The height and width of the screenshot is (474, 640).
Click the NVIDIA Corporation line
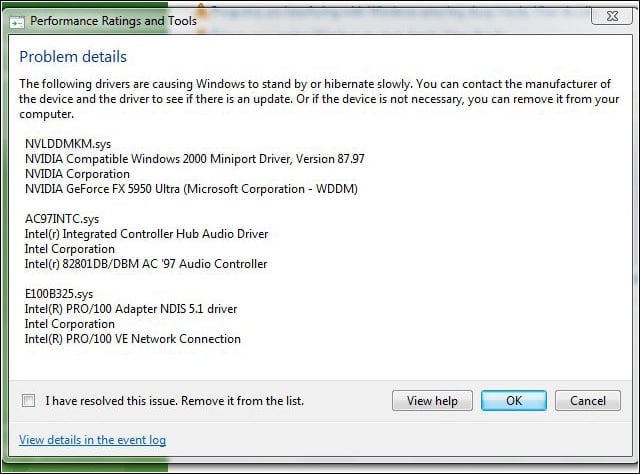coord(77,174)
